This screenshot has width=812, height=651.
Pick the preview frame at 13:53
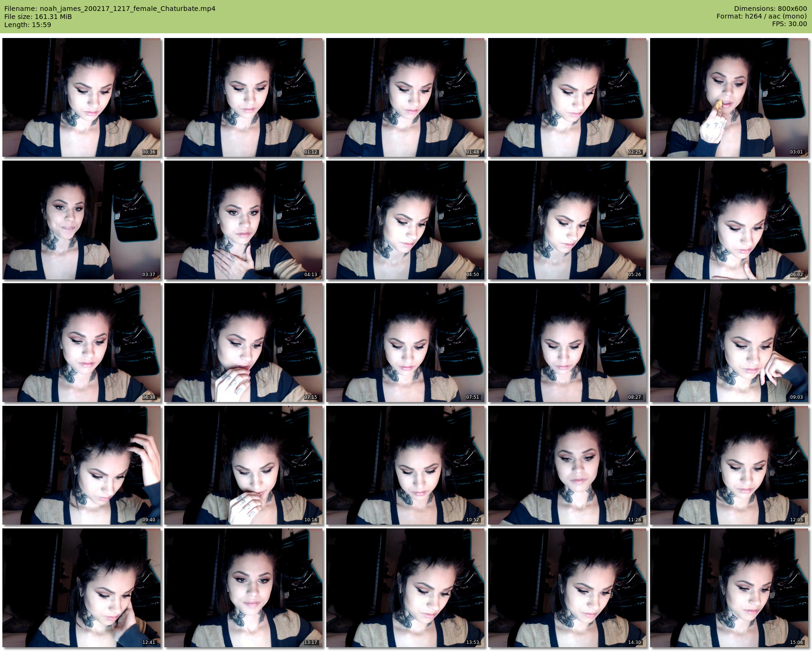[406, 588]
